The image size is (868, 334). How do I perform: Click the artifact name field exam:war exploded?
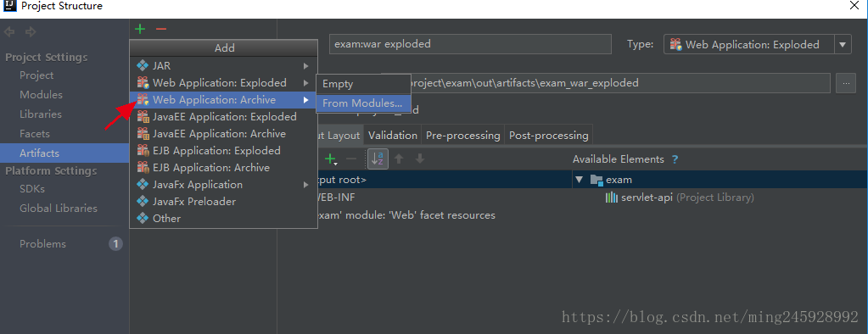[470, 44]
